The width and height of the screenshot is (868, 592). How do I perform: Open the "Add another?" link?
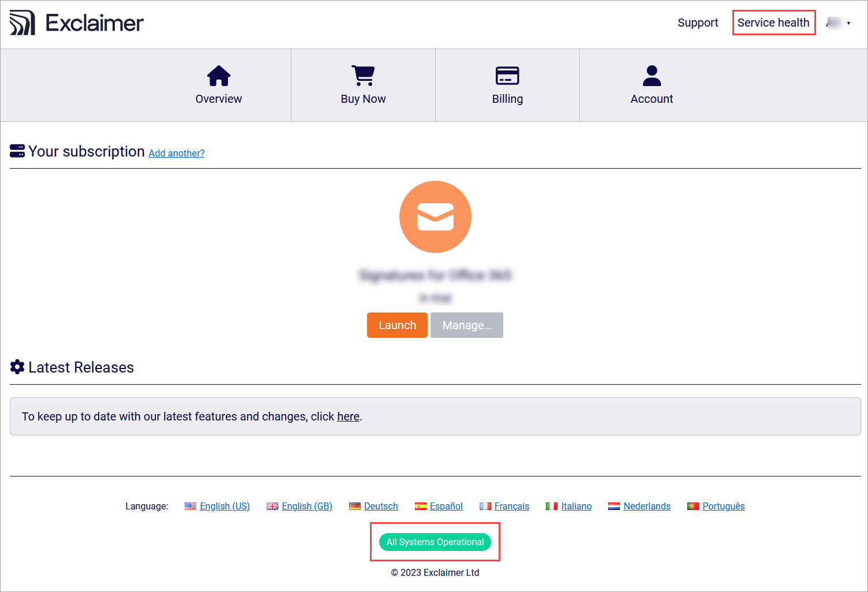[x=176, y=152]
